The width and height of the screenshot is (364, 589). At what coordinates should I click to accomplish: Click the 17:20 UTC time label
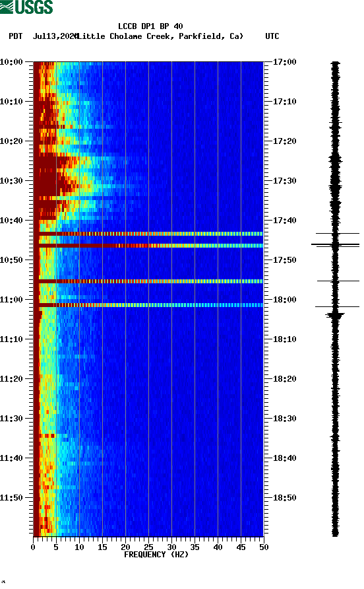pyautogui.click(x=284, y=141)
